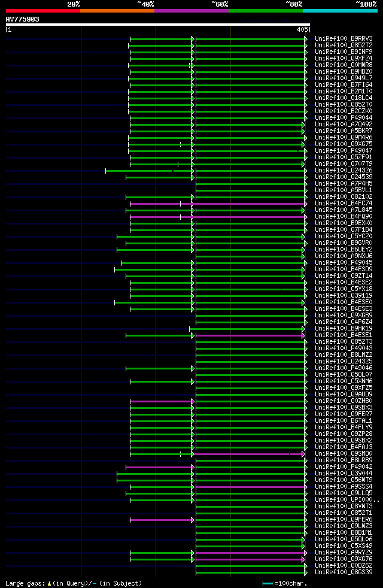383x588 pixels.
Task: Select label UniRef100_Q8GS39
Action: [344, 572]
